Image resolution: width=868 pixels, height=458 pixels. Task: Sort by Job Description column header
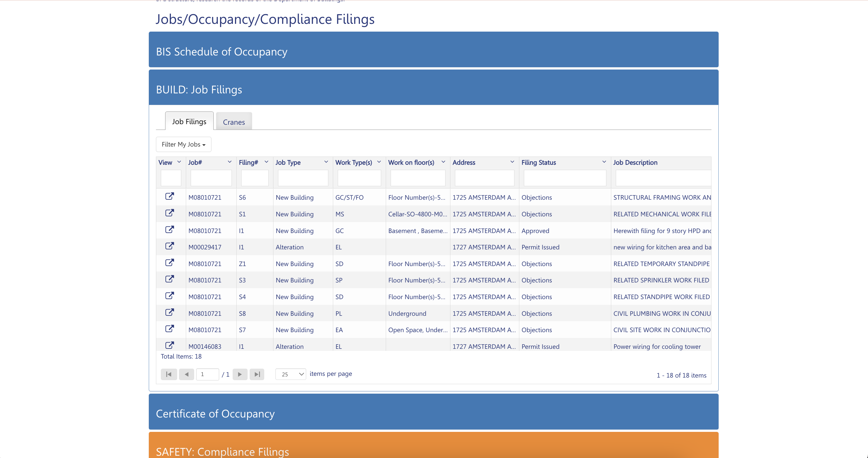635,162
